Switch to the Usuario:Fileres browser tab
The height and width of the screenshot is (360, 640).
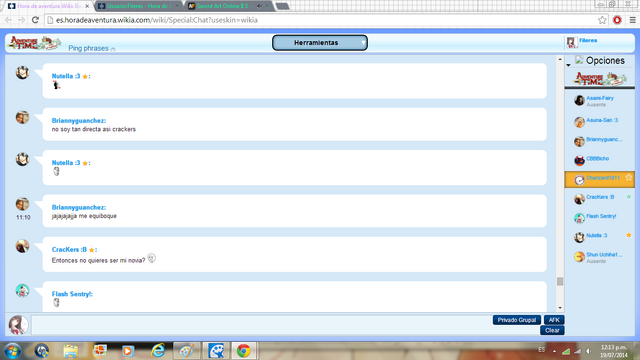pos(139,6)
